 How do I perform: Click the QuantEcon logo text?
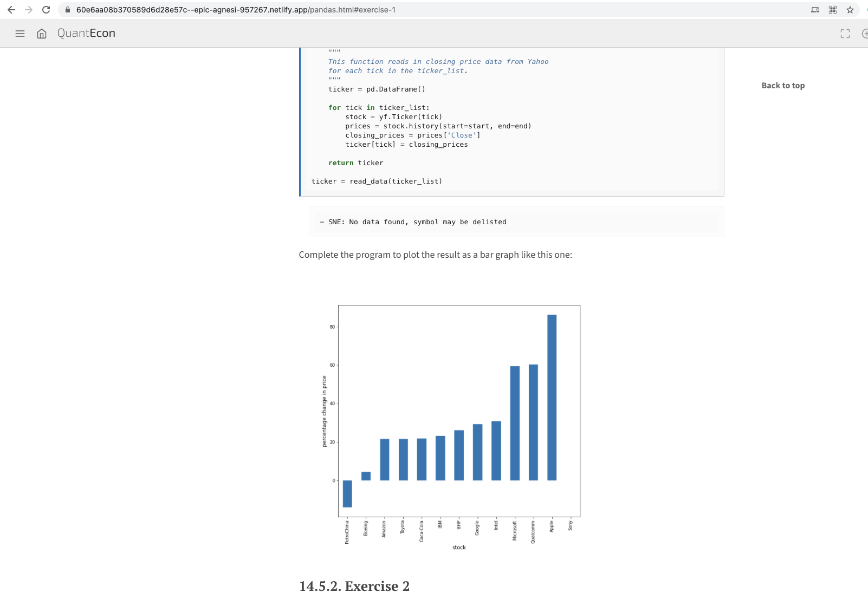click(86, 33)
